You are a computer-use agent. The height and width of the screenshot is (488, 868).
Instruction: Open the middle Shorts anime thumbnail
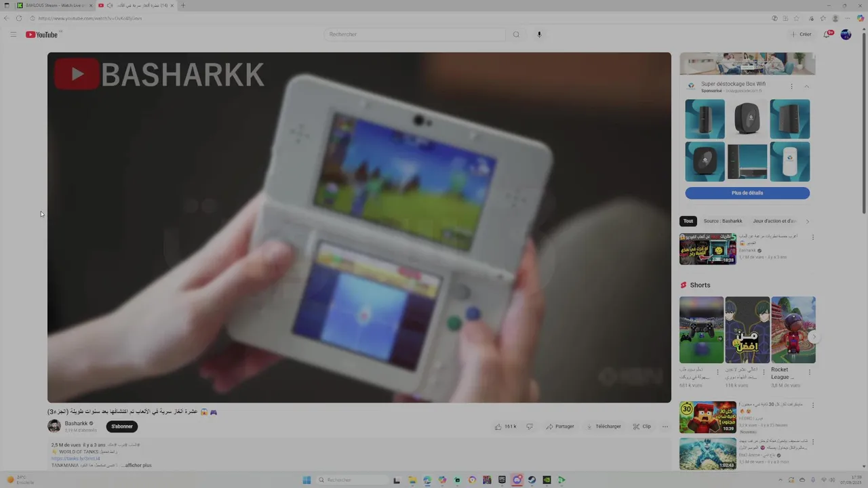tap(747, 330)
